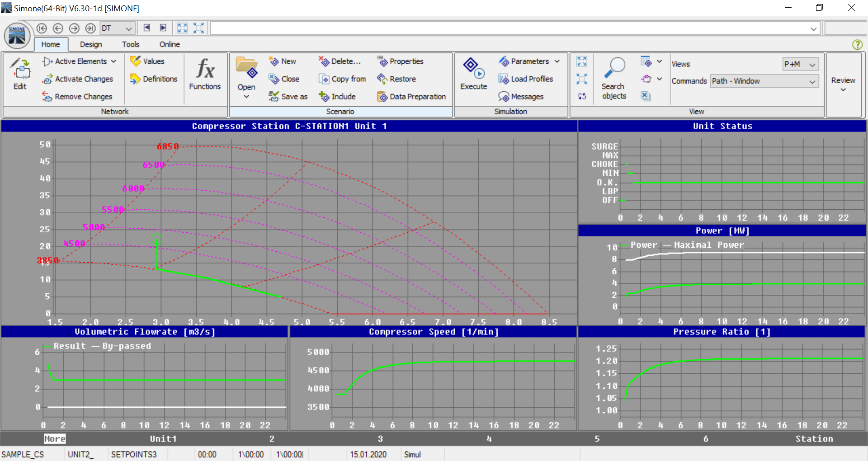Click the expand-to-full-view icon in top toolbar
This screenshot has width=868, height=461.
click(182, 28)
